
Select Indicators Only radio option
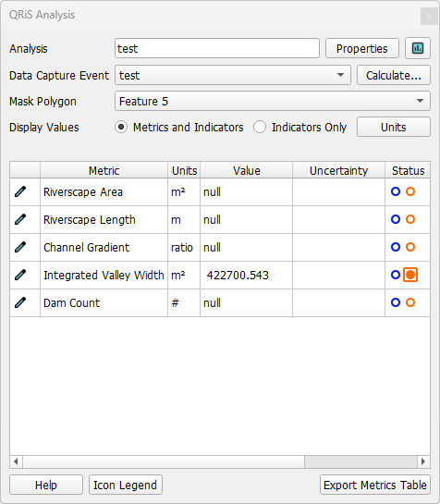[x=260, y=127]
